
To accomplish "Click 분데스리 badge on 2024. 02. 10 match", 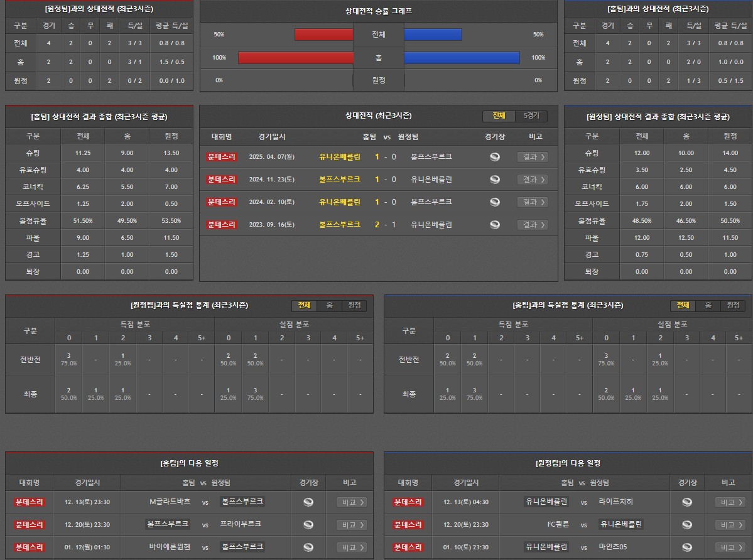I will [x=222, y=202].
